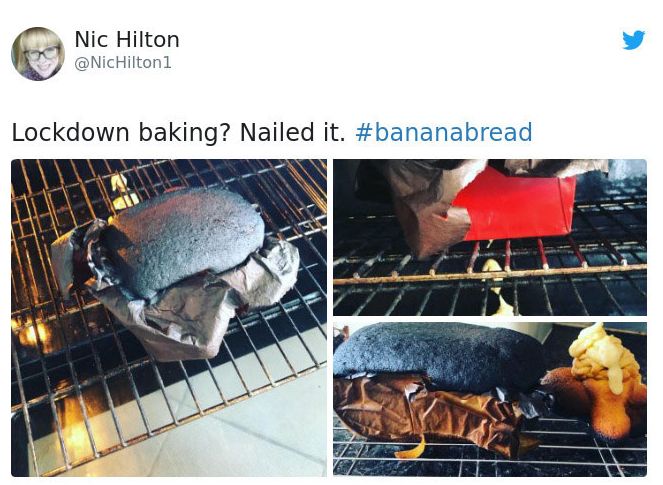Open Nic Hilton's profile avatar picture
663x485 pixels.
tap(38, 54)
